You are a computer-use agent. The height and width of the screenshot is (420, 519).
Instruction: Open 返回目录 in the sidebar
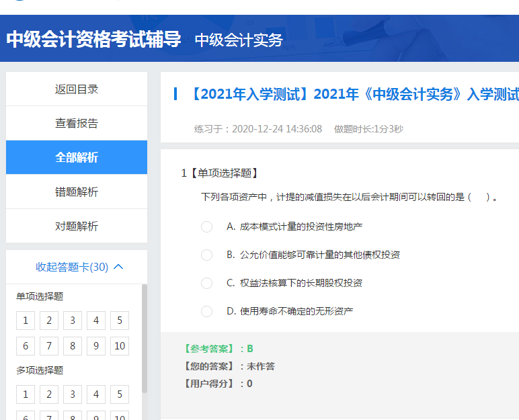point(77,89)
